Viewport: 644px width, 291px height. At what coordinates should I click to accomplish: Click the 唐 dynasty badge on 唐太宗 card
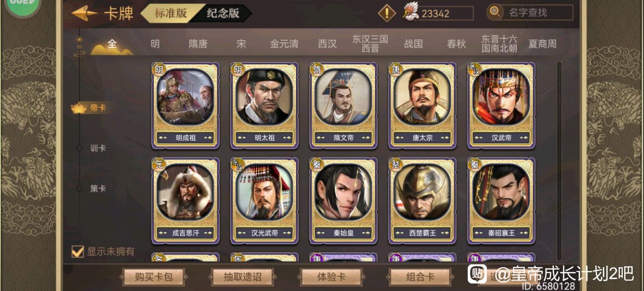(396, 69)
